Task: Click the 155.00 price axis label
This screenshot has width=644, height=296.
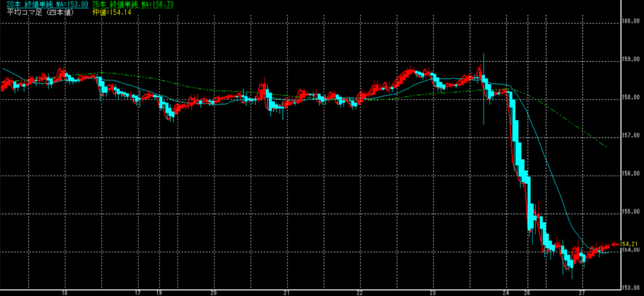Action: (631, 213)
